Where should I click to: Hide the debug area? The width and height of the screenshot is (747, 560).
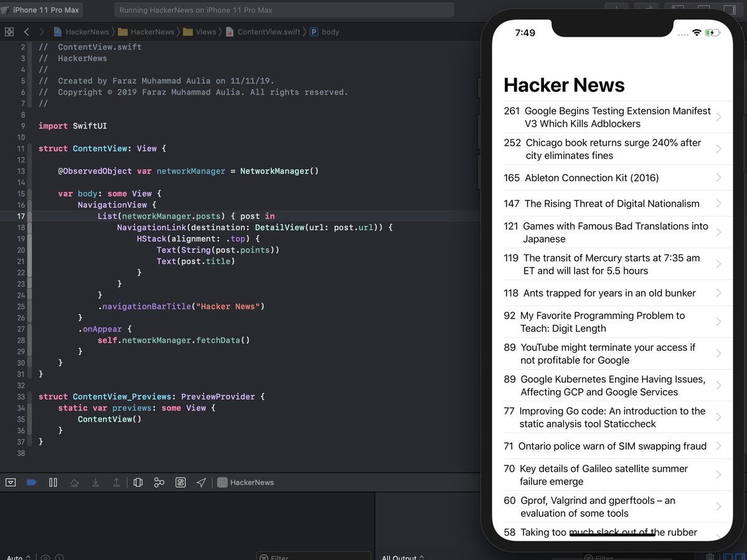pyautogui.click(x=11, y=482)
